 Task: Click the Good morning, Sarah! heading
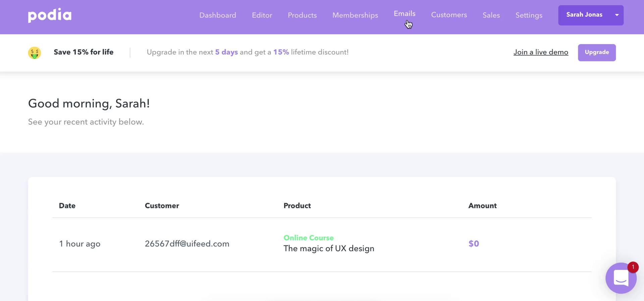pyautogui.click(x=89, y=103)
